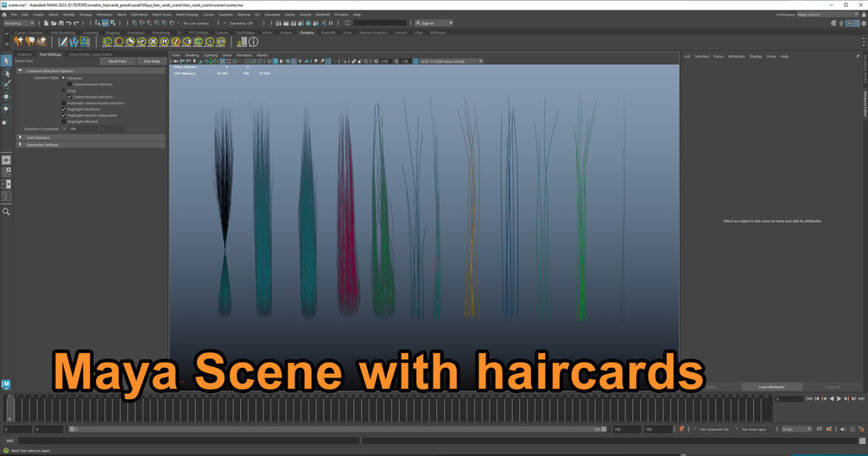Toggle workspace lock icon
Image resolution: width=868 pixels, height=456 pixels.
pyautogui.click(x=864, y=15)
